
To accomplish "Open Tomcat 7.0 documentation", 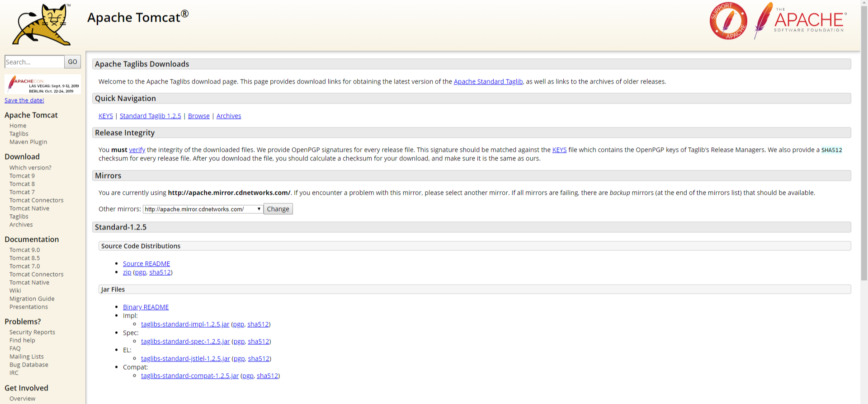I will (25, 266).
